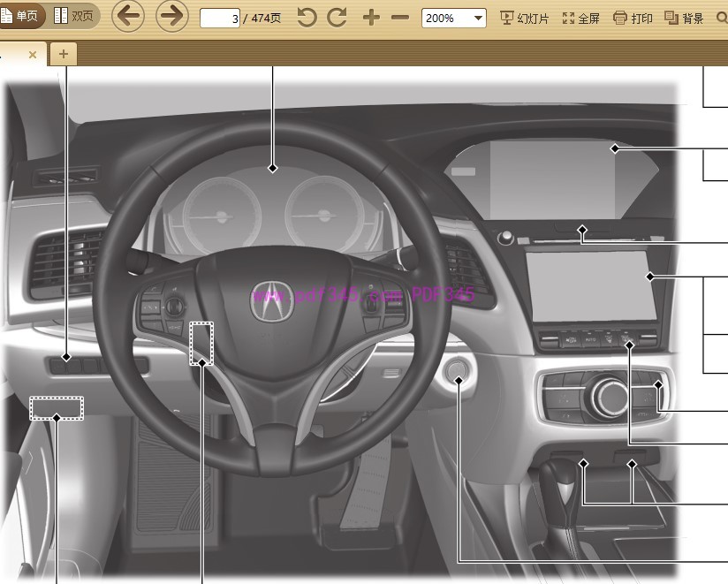This screenshot has height=584, width=728.
Task: Open a new tab with plus button
Action: pyautogui.click(x=64, y=54)
